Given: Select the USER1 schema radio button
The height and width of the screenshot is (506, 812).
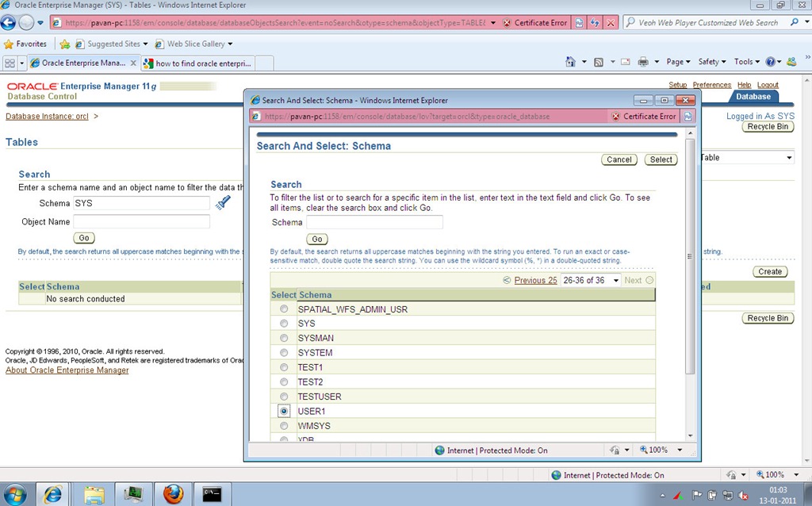Looking at the screenshot, I should tap(284, 411).
